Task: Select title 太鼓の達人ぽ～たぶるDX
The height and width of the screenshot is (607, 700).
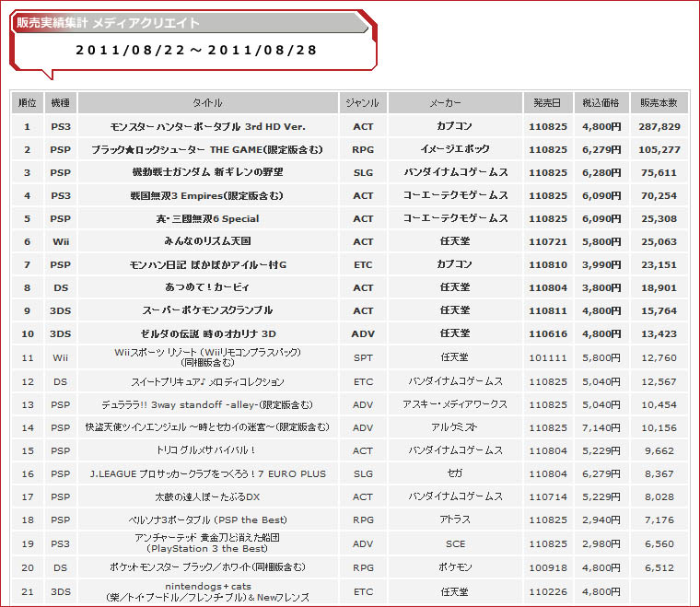Action: [x=207, y=496]
